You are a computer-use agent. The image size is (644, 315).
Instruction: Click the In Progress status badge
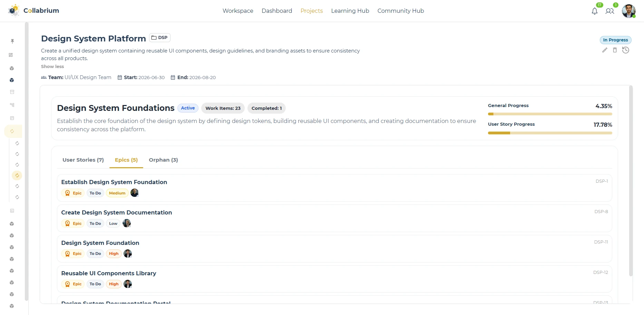615,40
